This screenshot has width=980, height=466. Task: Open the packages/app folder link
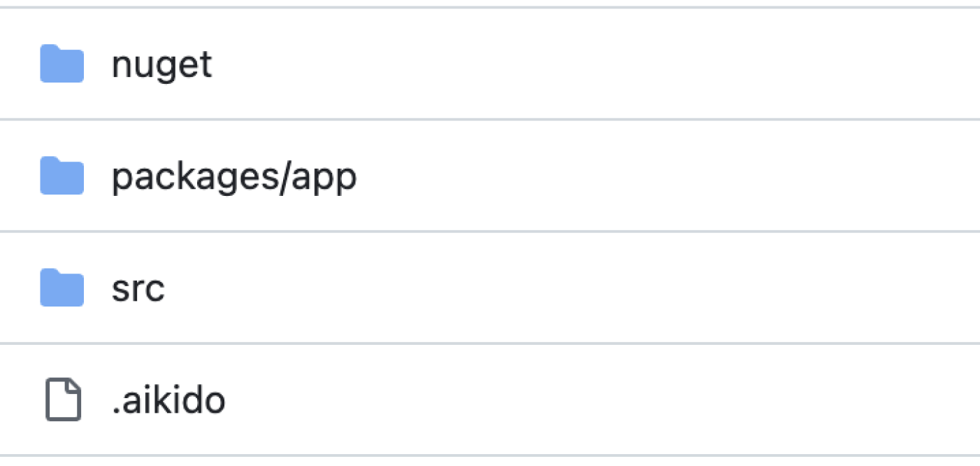tap(233, 178)
